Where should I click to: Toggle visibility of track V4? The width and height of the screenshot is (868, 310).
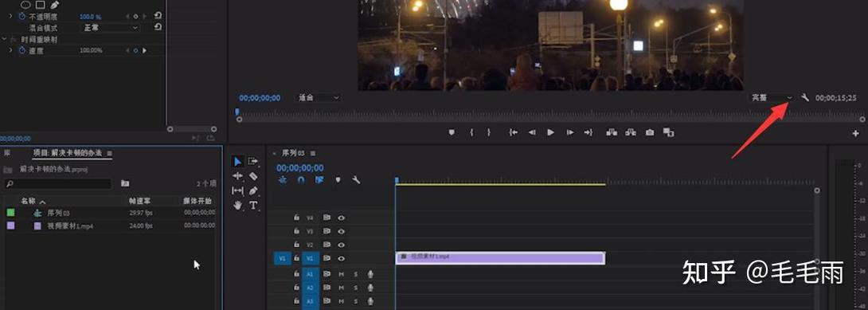point(342,218)
